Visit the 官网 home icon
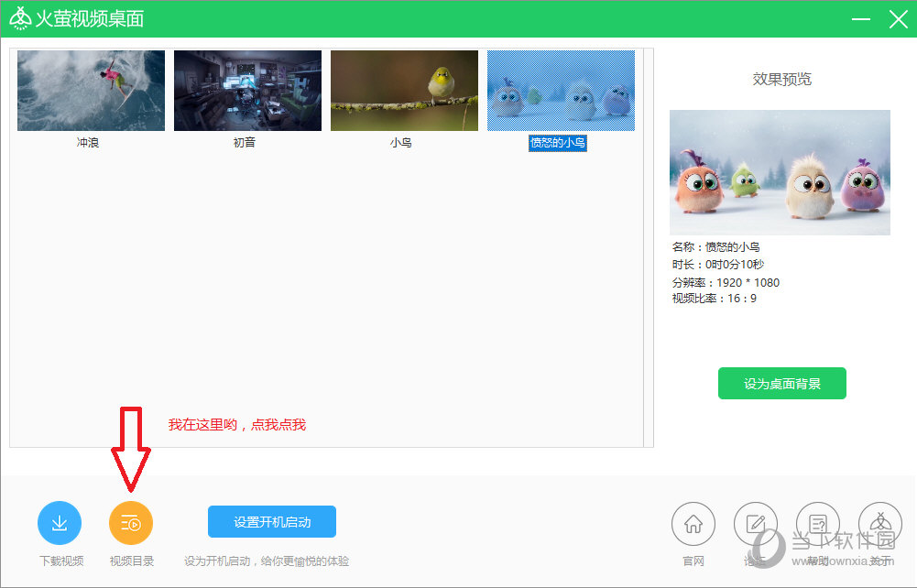 point(693,524)
